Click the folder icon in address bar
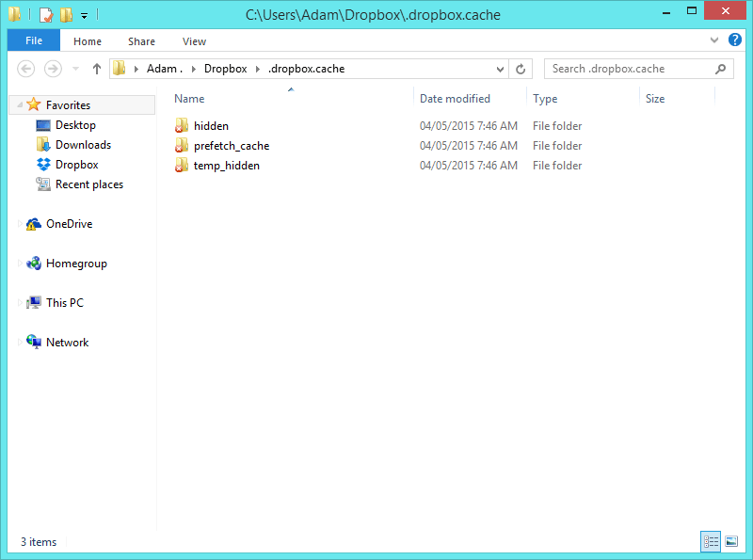 point(120,68)
